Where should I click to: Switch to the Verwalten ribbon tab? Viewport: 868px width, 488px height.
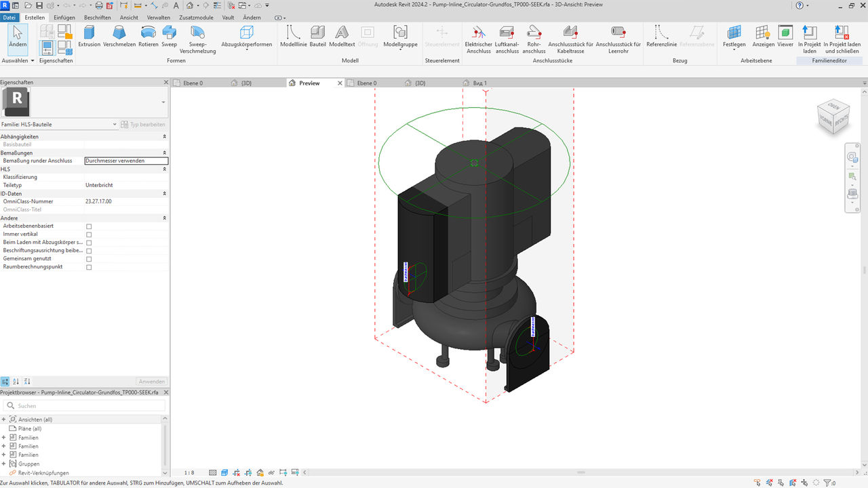tap(159, 18)
